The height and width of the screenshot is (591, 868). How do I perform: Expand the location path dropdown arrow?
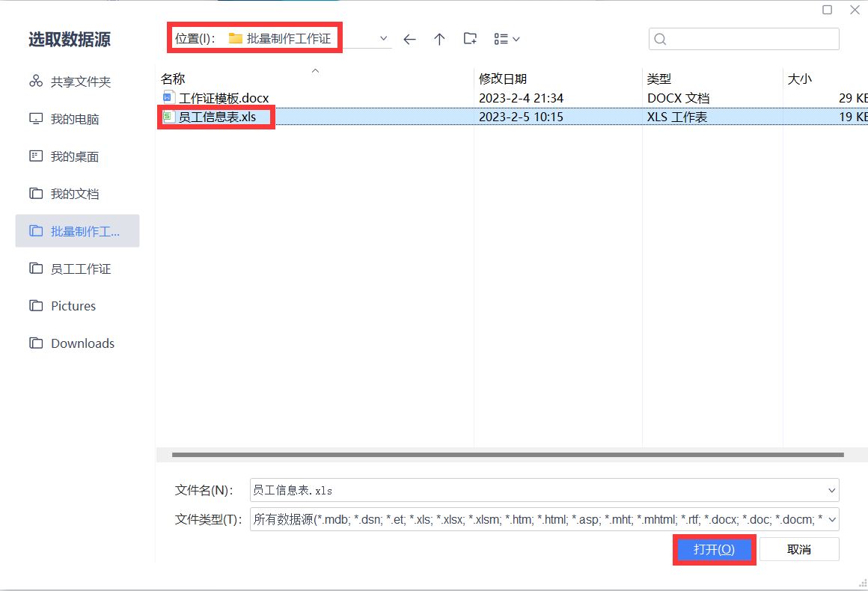[x=383, y=38]
